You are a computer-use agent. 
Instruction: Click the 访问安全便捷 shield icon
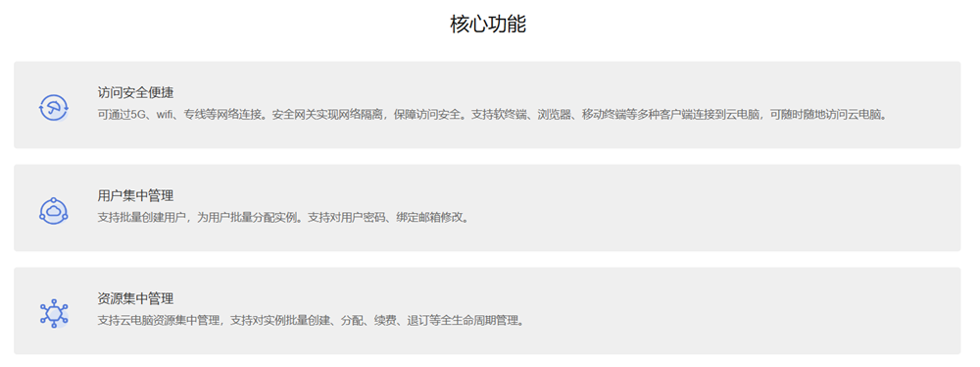click(x=54, y=108)
